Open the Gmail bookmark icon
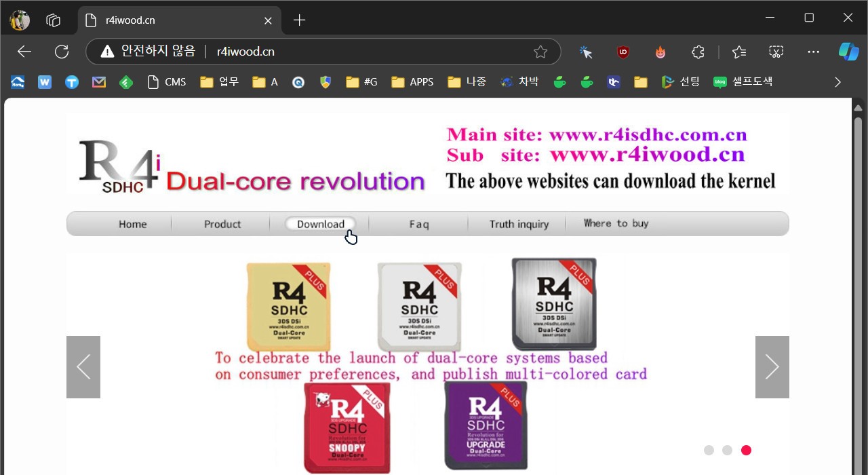868x475 pixels. pos(99,82)
